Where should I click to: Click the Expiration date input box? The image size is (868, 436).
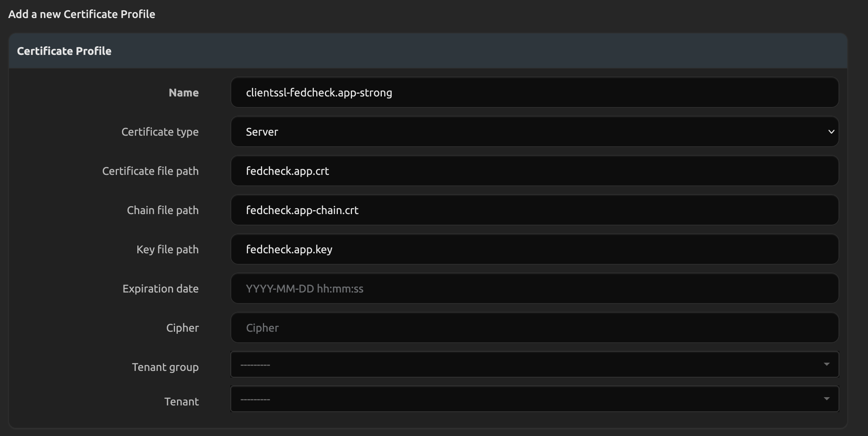[x=534, y=289]
